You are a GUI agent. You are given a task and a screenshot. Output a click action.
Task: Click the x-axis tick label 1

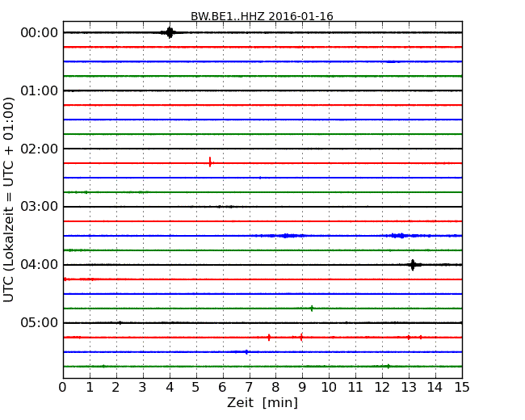[90, 388]
